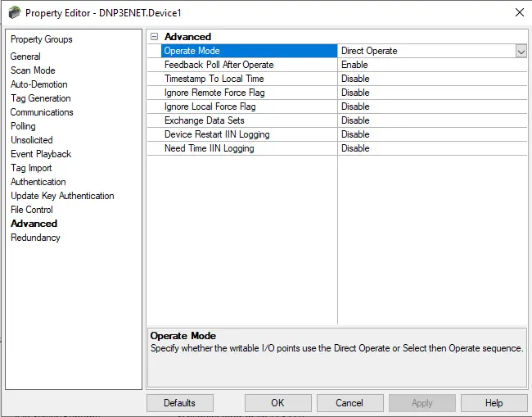Select the Advanced property group in sidebar
The image size is (532, 417).
pos(34,224)
